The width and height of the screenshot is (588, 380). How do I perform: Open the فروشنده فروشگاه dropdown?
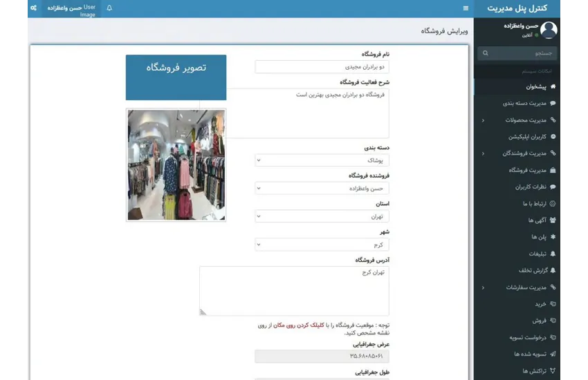coord(322,189)
